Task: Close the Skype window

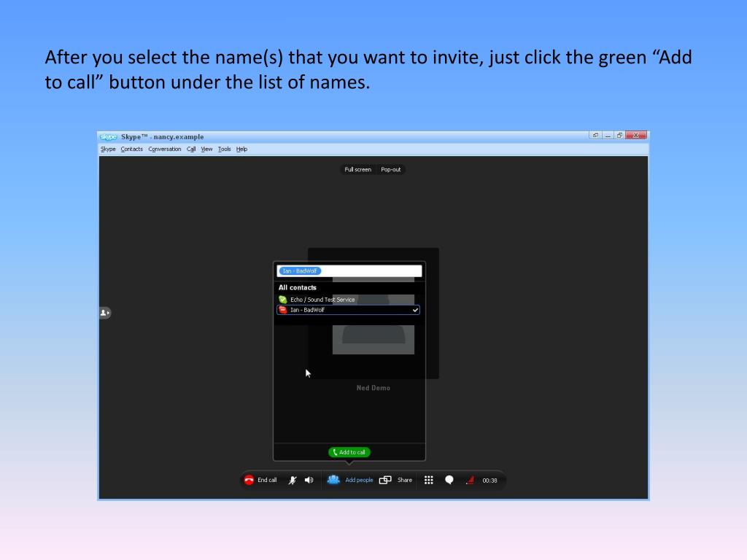Action: [x=636, y=135]
